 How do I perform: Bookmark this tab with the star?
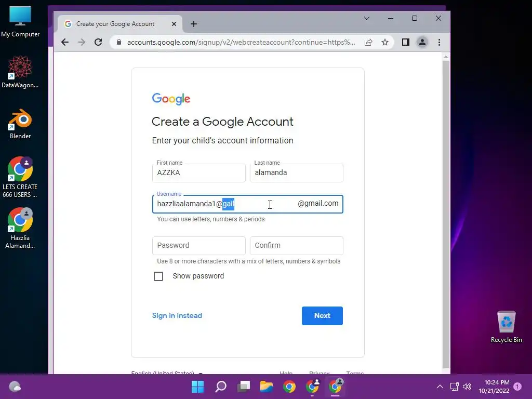pyautogui.click(x=385, y=42)
